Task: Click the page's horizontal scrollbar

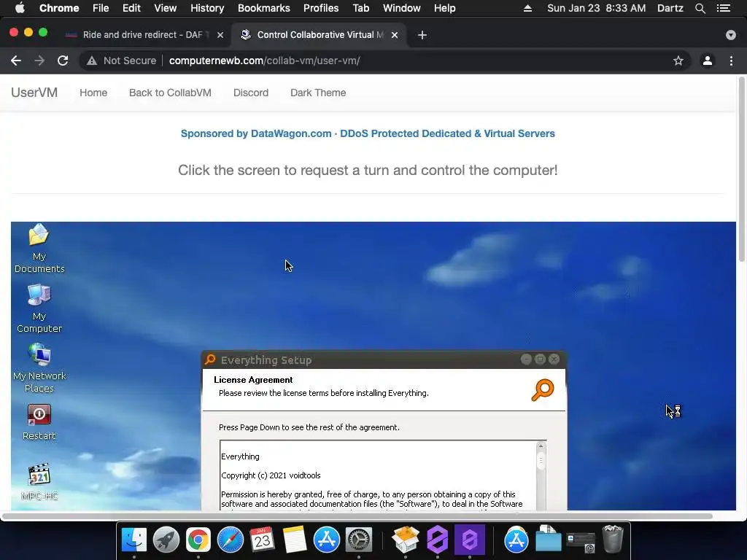Action: point(357,516)
